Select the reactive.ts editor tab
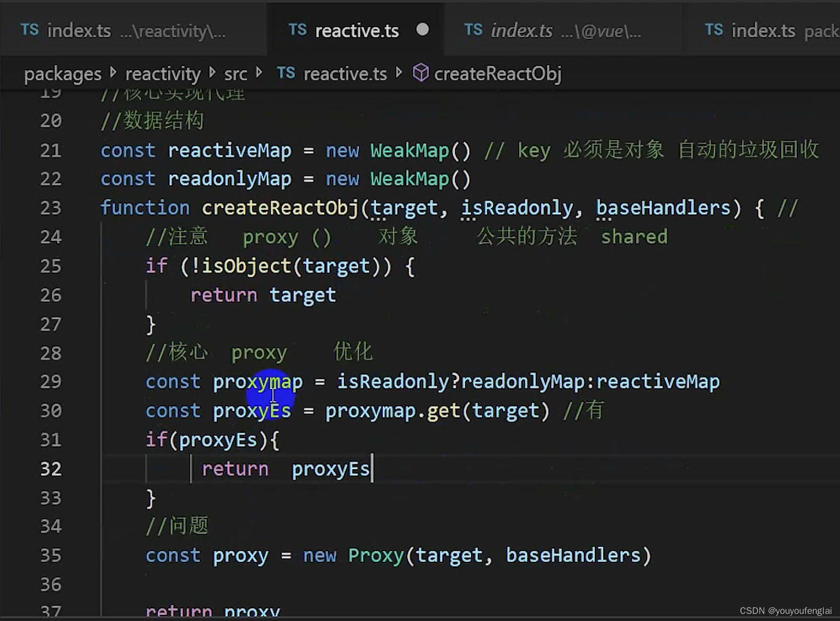The image size is (840, 621). point(356,30)
